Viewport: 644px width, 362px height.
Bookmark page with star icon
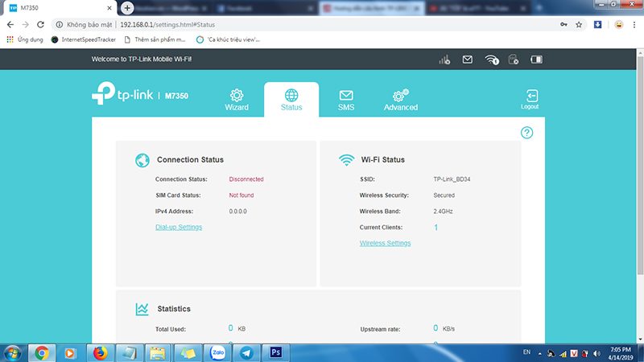click(x=579, y=25)
